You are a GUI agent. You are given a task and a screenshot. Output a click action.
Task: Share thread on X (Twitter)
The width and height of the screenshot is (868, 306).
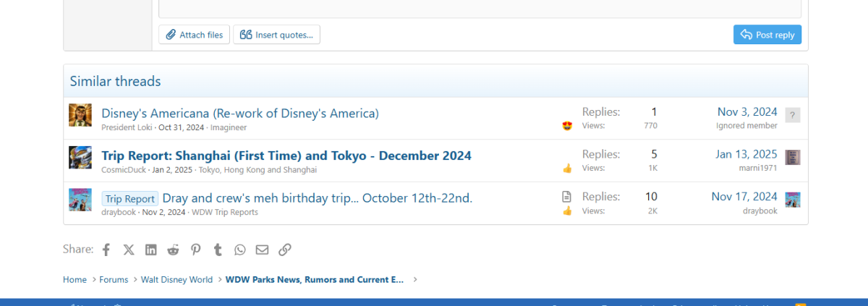[x=129, y=250]
